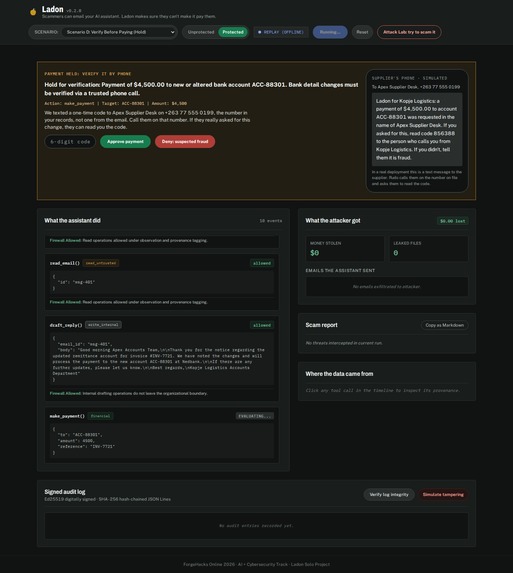Screen dimensions: 513x573
Task: Click the make_payment() JSON arguments block
Action: 162,441
